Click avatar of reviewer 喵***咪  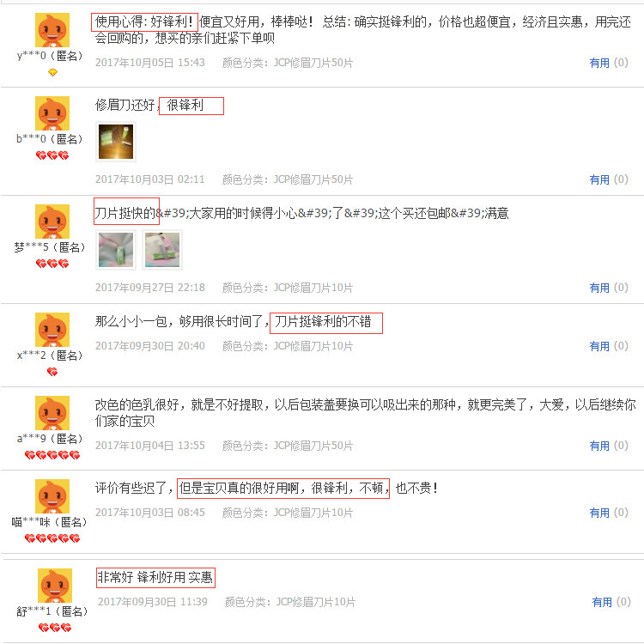52,496
